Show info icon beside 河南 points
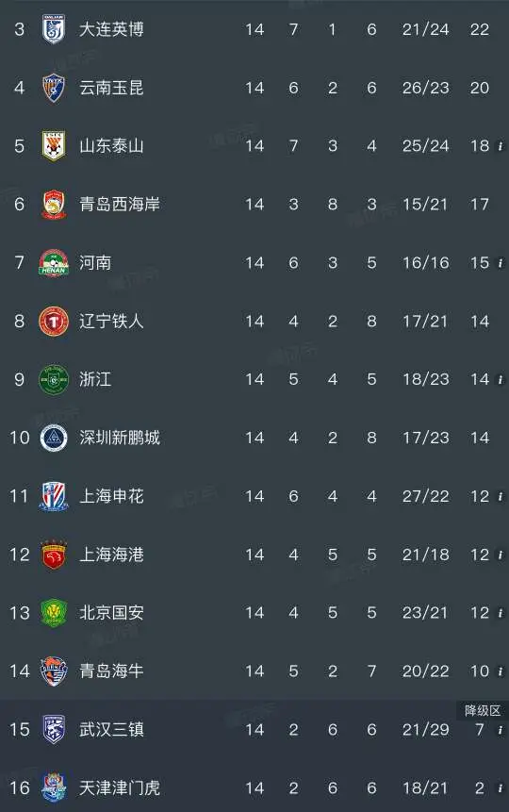This screenshot has width=509, height=812. (501, 263)
